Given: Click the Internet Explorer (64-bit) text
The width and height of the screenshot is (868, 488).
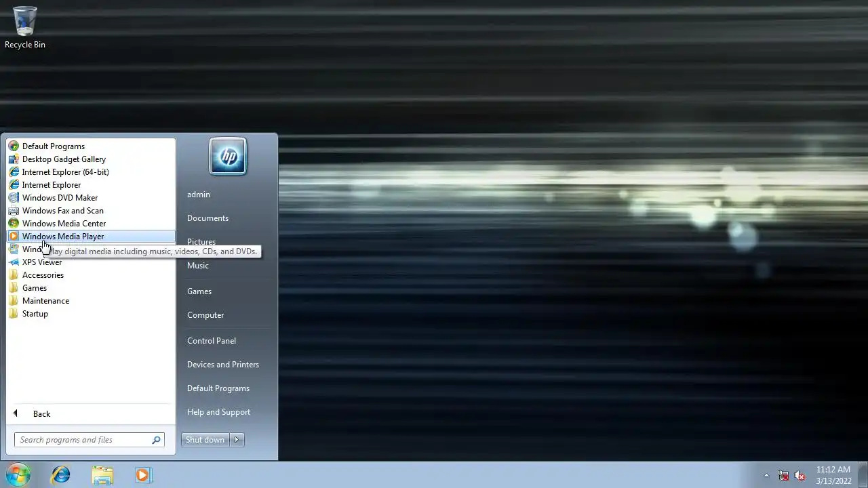Looking at the screenshot, I should coord(65,172).
